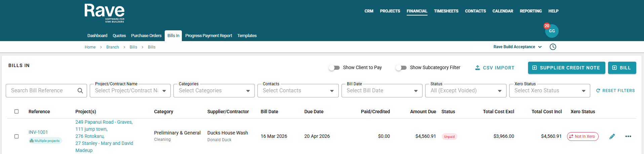Image resolution: width=644 pixels, height=154 pixels.
Task: Turn on Show Subcategory Filter toggle
Action: 401,68
